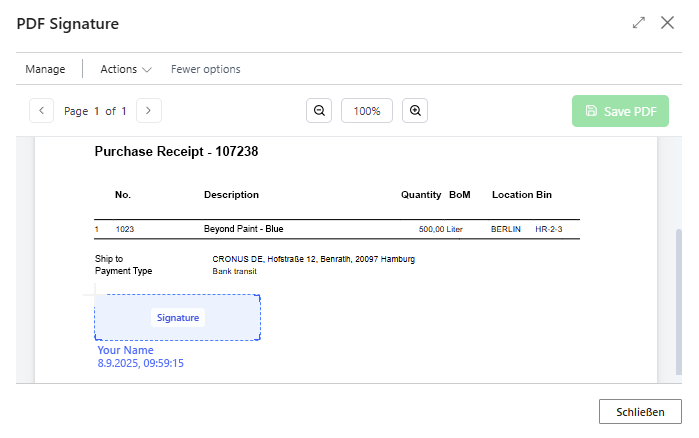This screenshot has width=699, height=438.
Task: Select Fewer options in the action bar
Action: click(205, 69)
